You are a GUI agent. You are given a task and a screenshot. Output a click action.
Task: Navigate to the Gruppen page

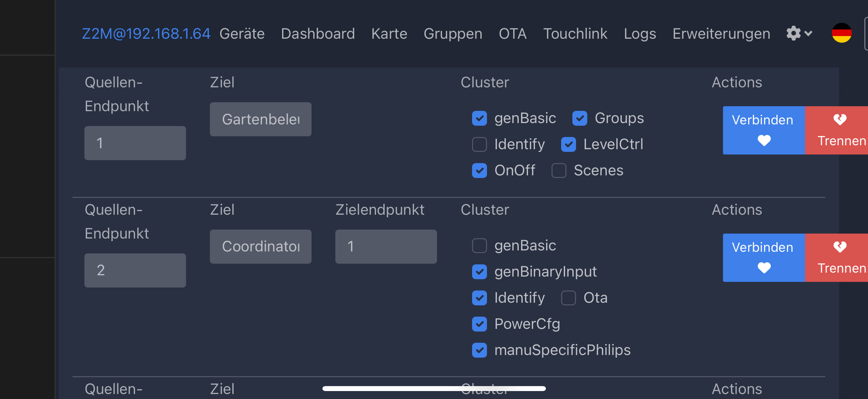tap(453, 34)
